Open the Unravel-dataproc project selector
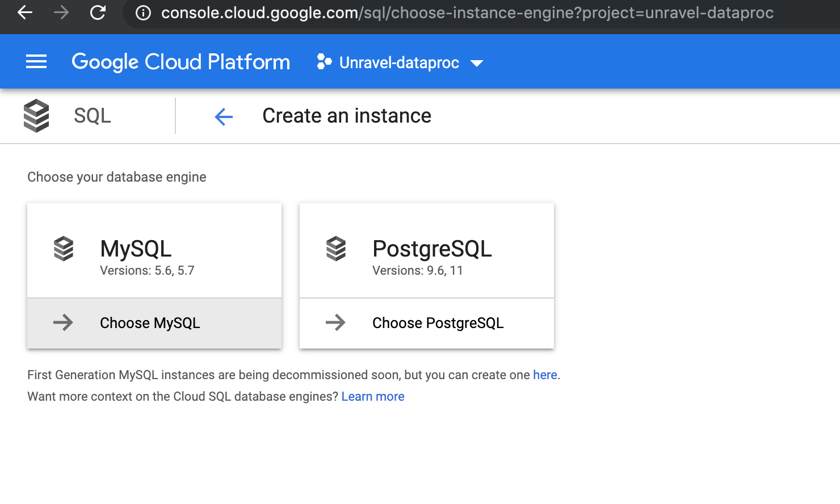840x504 pixels. 400,62
